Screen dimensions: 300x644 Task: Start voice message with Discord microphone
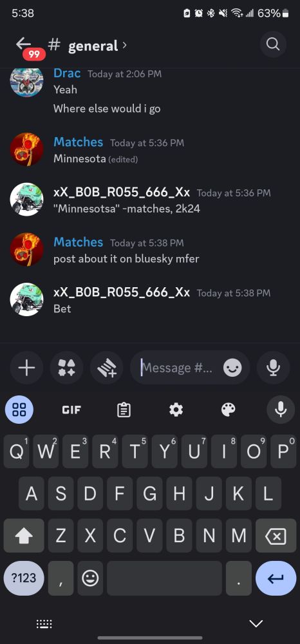pos(273,368)
